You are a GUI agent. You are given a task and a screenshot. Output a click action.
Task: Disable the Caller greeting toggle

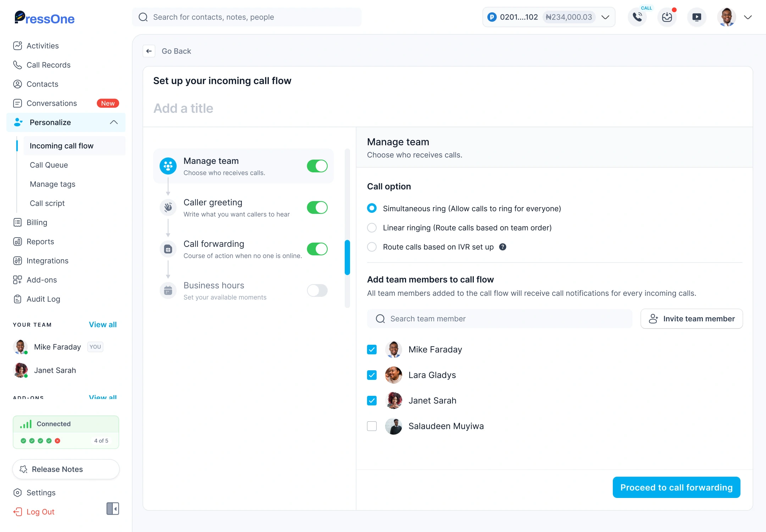[317, 207]
